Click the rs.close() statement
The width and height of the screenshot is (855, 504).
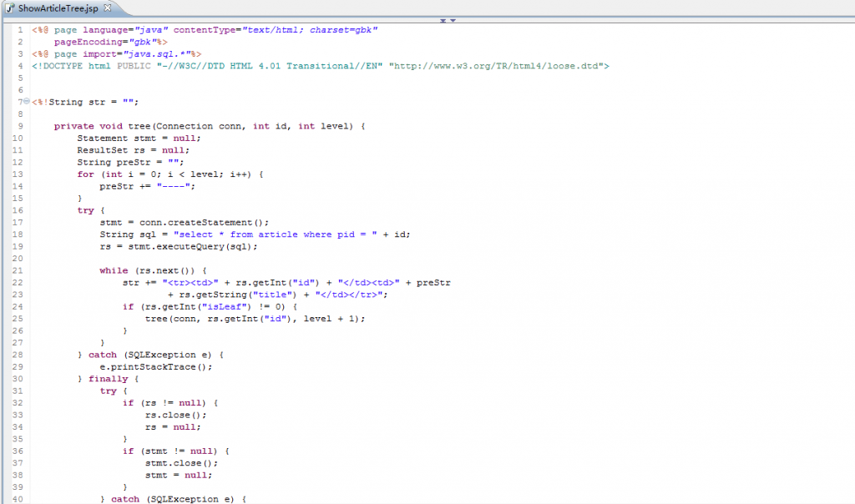point(175,415)
